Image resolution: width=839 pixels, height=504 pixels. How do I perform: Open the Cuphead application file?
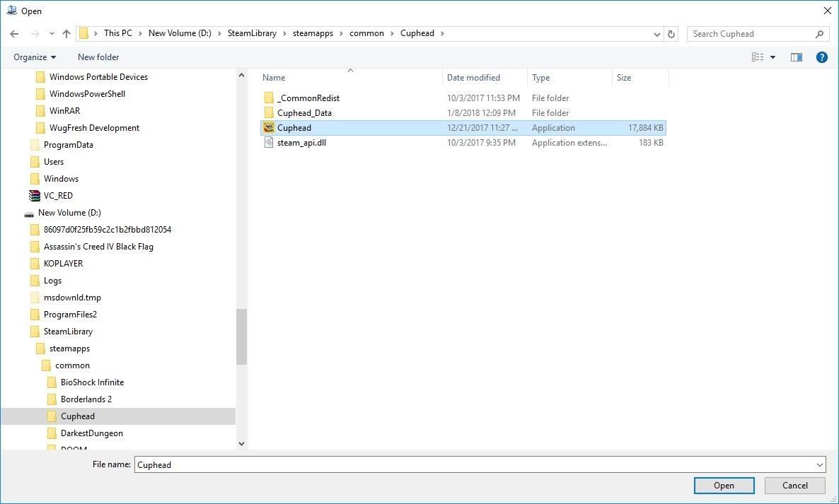294,127
